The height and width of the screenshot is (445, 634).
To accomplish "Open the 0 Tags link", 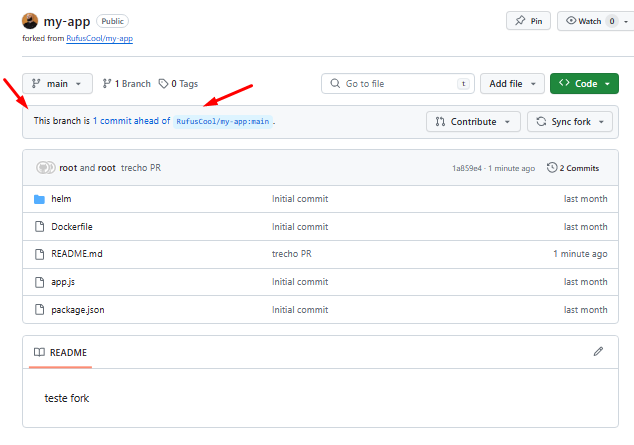I will pos(178,84).
